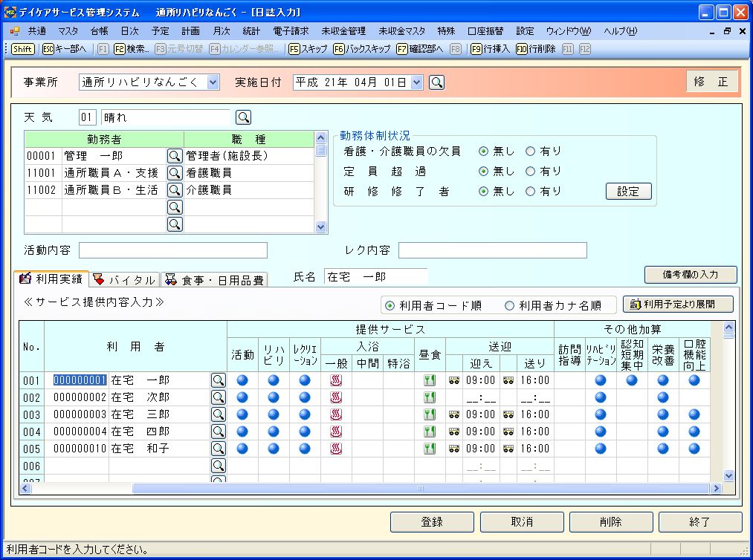Expand the 実施日付 date dropdown
This screenshot has height=560, width=753.
click(x=416, y=82)
